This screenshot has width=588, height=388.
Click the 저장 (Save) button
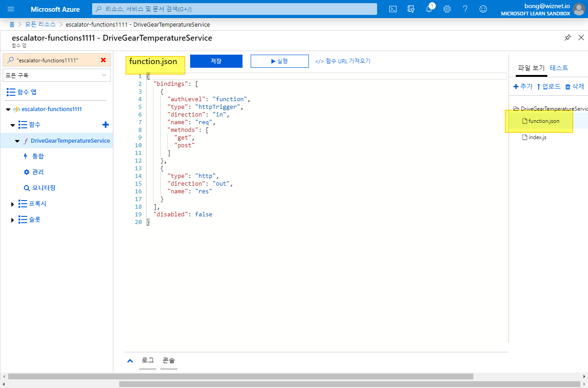[x=216, y=61]
